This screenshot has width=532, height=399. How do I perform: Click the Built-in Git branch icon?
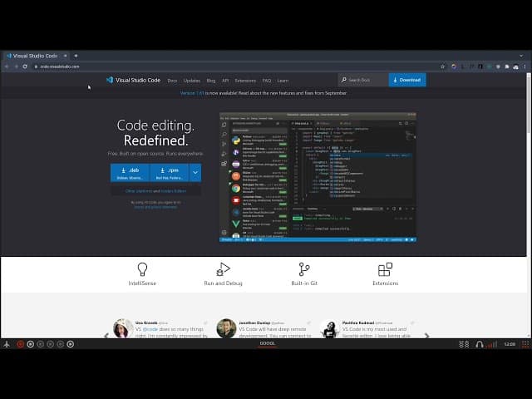click(304, 269)
